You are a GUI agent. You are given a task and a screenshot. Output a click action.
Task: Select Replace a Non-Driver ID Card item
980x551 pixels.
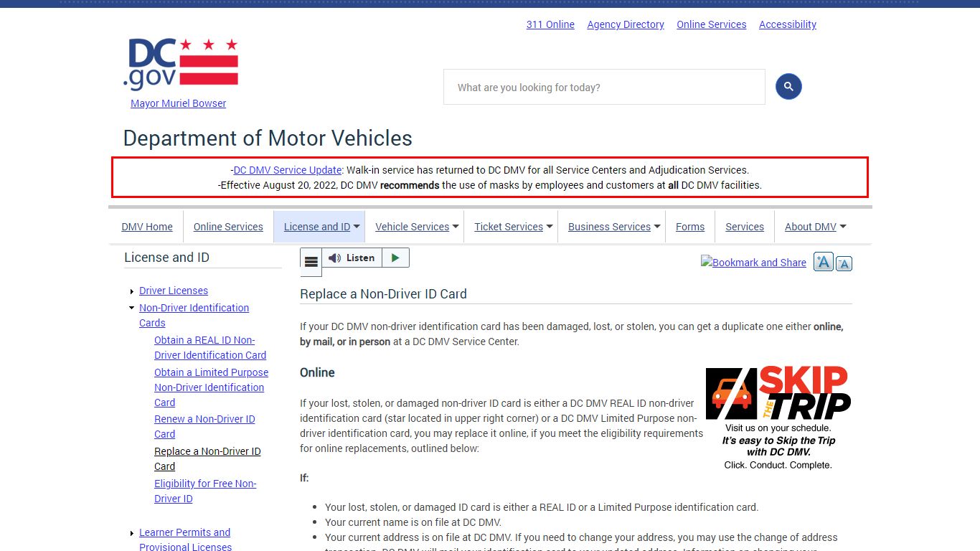(207, 458)
